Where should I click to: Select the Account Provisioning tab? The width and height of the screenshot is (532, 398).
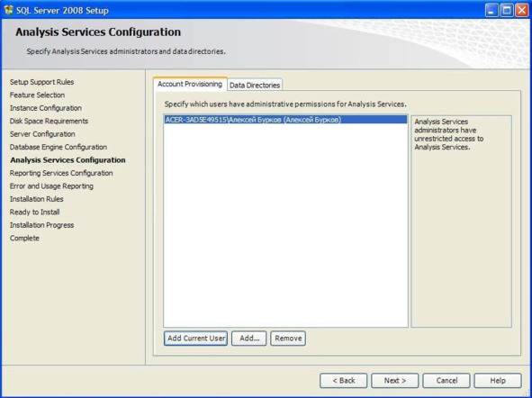tap(190, 84)
